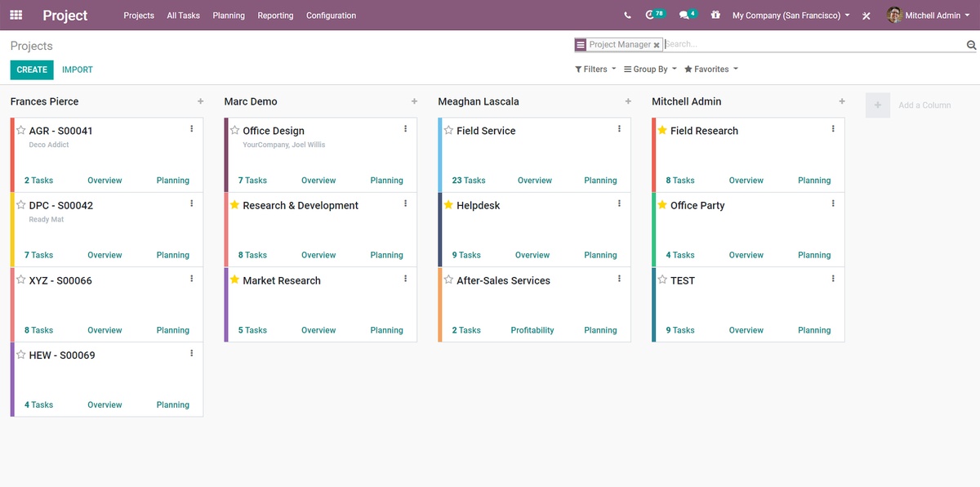Switch to the Reporting menu
The height and width of the screenshot is (487, 980).
(x=275, y=15)
